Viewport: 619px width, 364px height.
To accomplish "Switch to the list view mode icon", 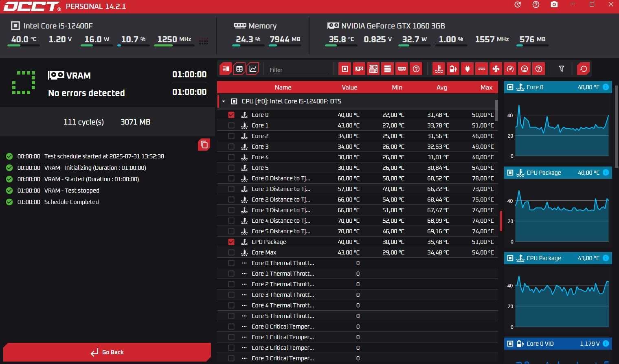I will click(x=226, y=69).
